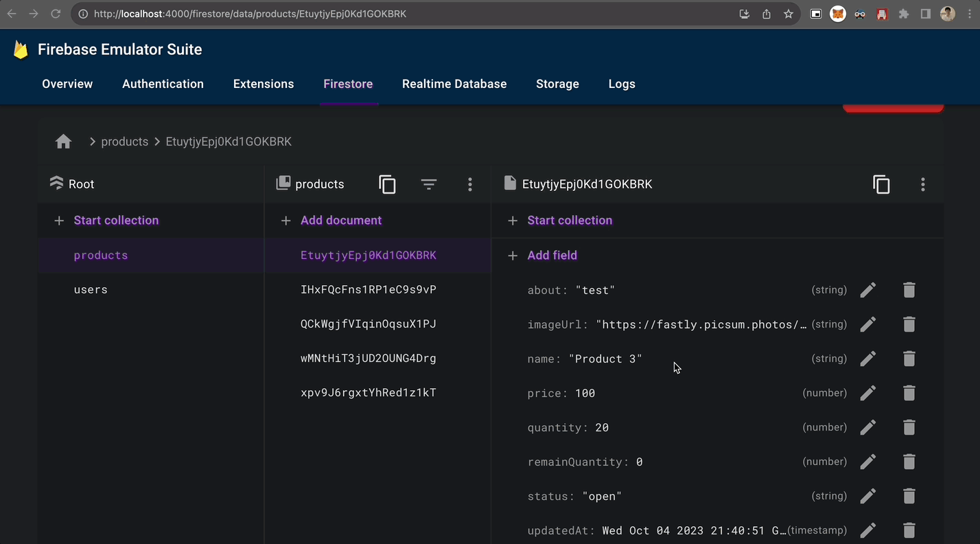Edit the name field pencil icon
The width and height of the screenshot is (980, 544).
[x=868, y=359]
